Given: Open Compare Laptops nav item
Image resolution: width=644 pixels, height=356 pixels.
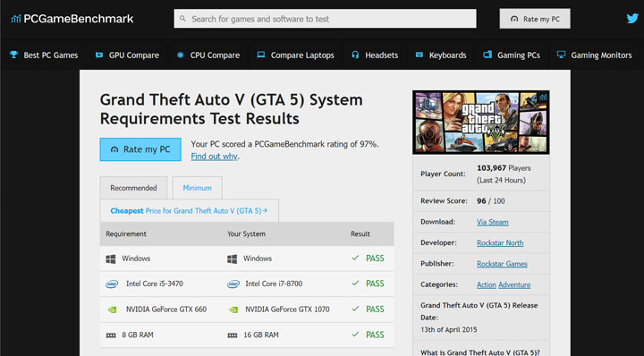Looking at the screenshot, I should point(295,55).
